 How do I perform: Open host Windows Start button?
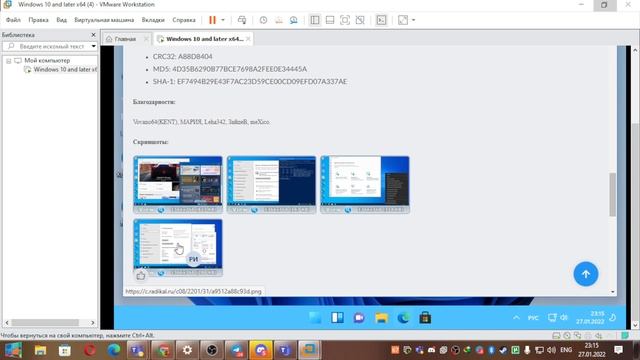13,350
